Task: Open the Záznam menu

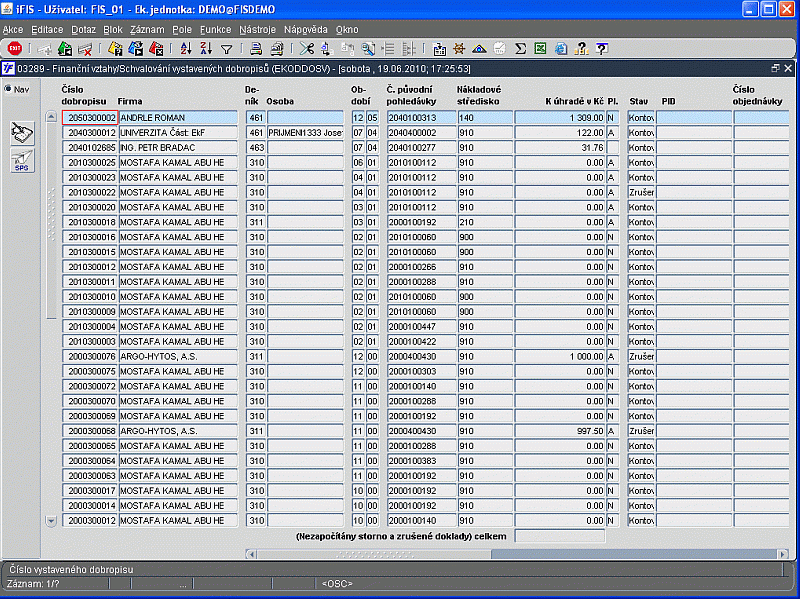Action: (x=147, y=30)
